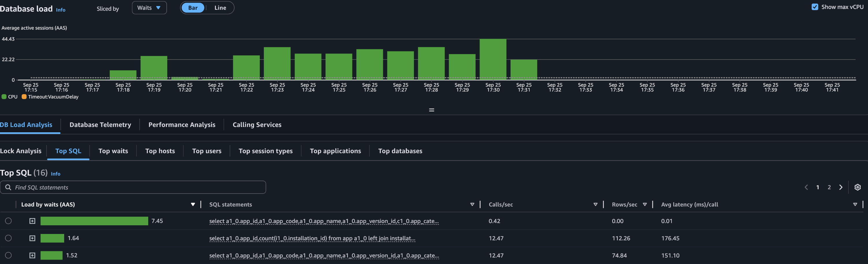This screenshot has width=868, height=264.
Task: Open the Top waits tab
Action: tap(113, 151)
